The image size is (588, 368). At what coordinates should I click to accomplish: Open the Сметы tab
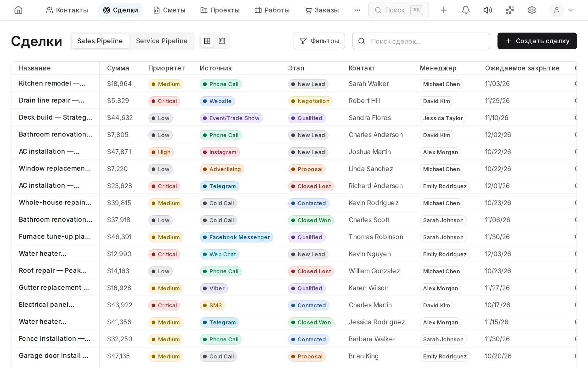pos(169,10)
